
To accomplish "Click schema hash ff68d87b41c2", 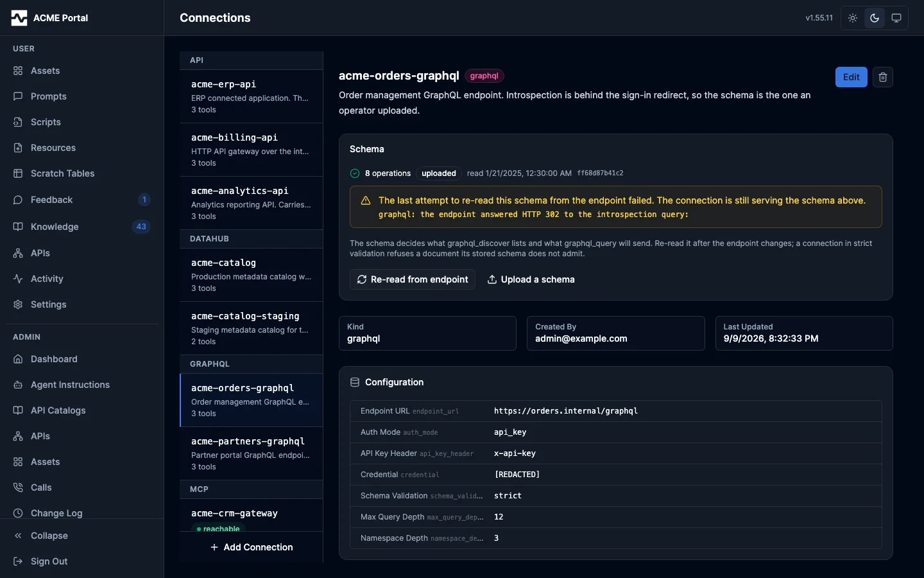I will [x=600, y=173].
